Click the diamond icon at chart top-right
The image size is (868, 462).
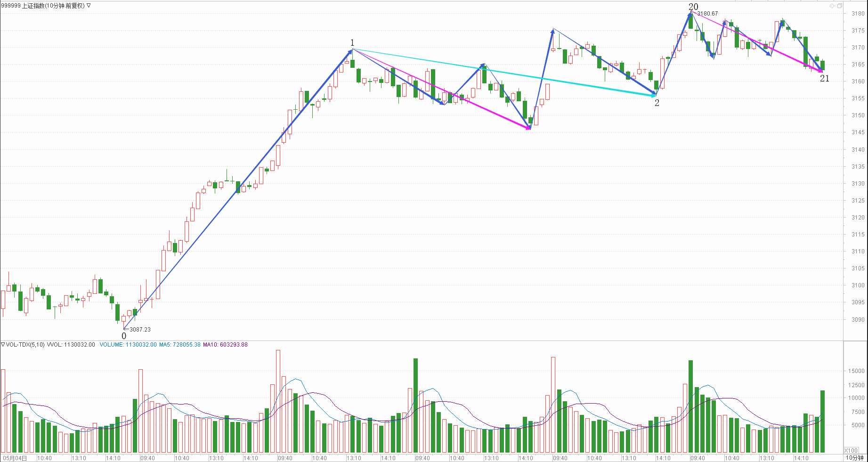coord(832,6)
